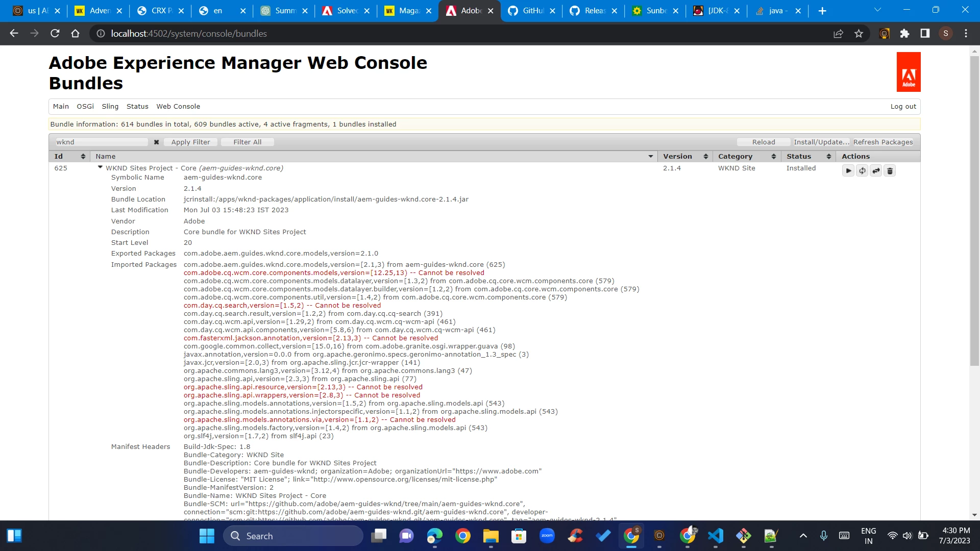The image size is (980, 551).
Task: Clear the wknd filter text
Action: click(x=156, y=142)
